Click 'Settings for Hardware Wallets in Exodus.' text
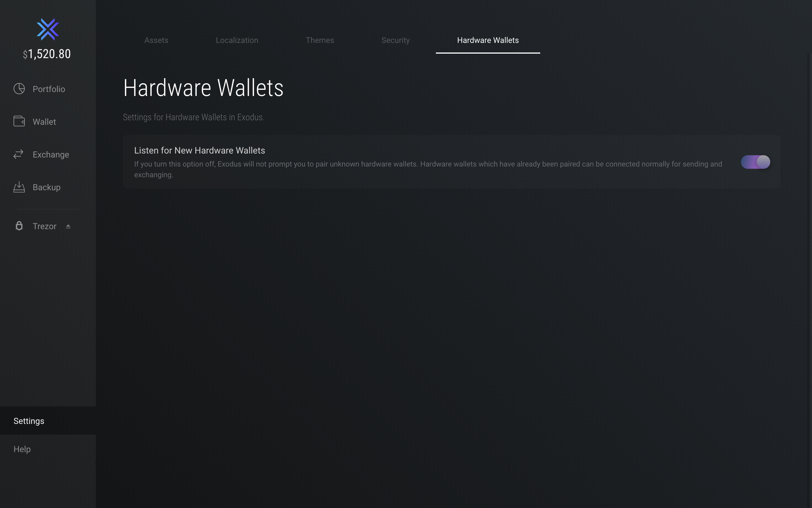The width and height of the screenshot is (812, 508). [x=194, y=117]
